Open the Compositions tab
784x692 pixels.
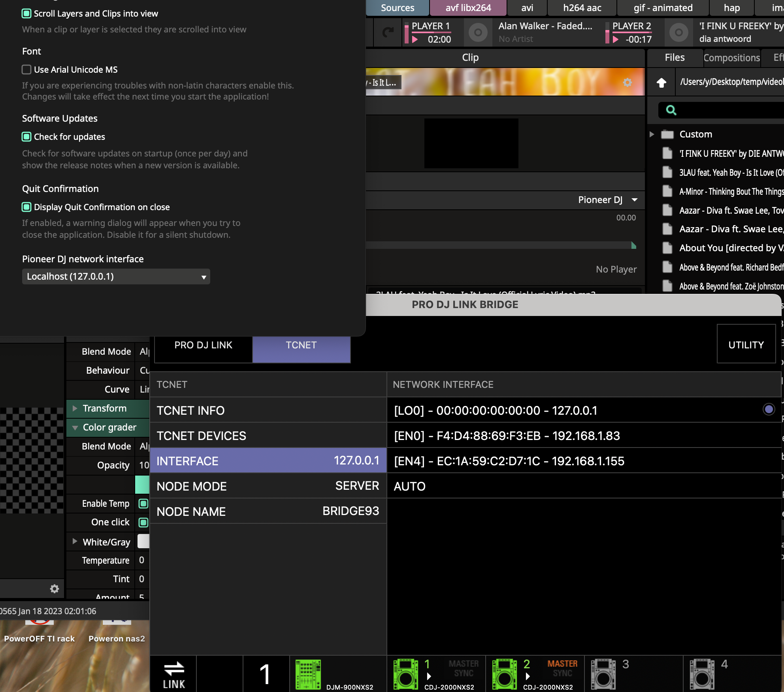tap(731, 58)
